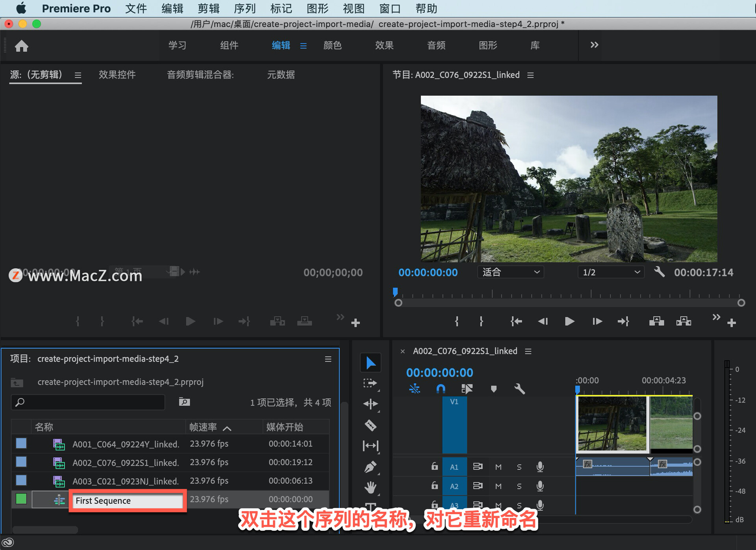Open the 序列 menu
The height and width of the screenshot is (550, 756).
coord(245,8)
